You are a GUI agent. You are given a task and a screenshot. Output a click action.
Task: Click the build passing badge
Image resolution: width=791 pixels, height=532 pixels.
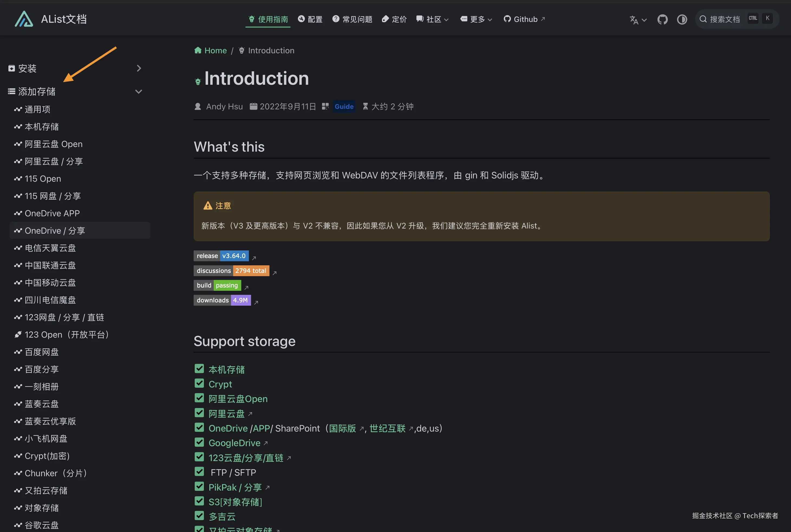pyautogui.click(x=217, y=285)
